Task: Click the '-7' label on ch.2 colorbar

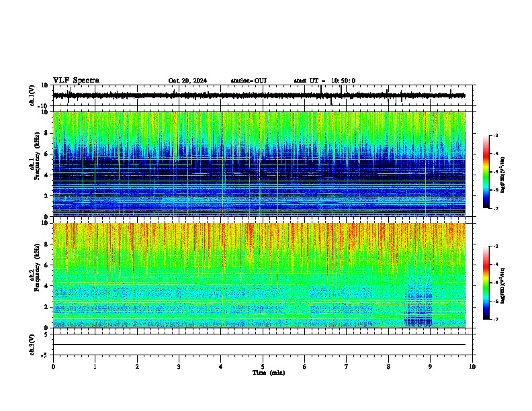Action: [x=496, y=319]
